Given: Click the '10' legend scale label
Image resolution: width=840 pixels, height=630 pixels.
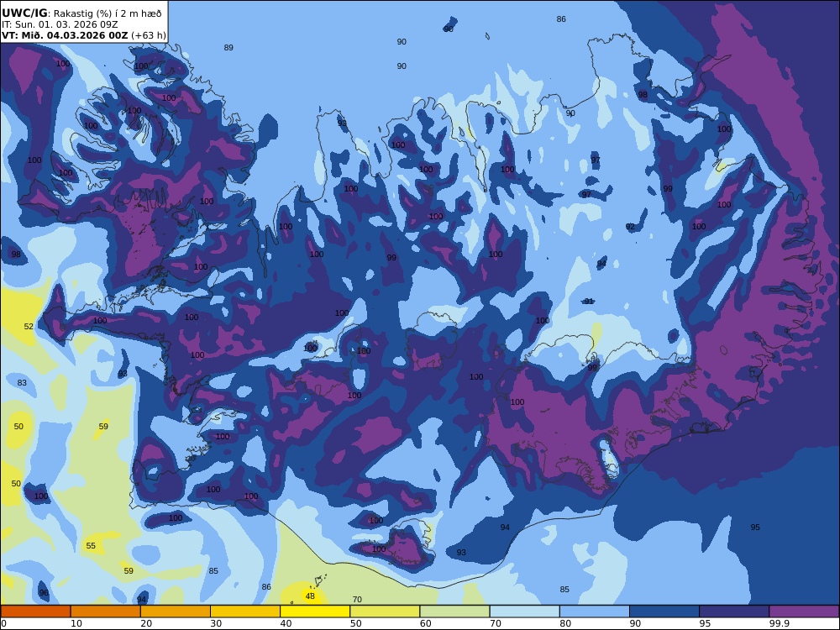Looking at the screenshot, I should [x=76, y=623].
